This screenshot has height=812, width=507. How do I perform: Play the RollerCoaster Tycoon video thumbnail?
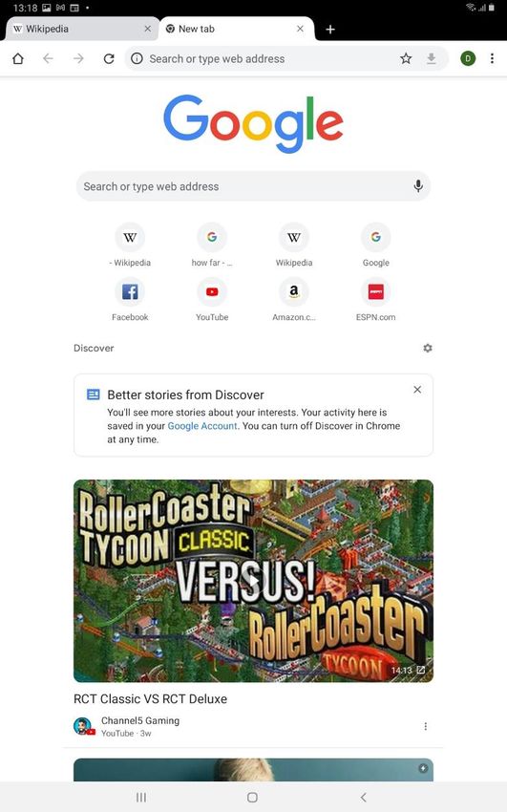click(x=254, y=581)
